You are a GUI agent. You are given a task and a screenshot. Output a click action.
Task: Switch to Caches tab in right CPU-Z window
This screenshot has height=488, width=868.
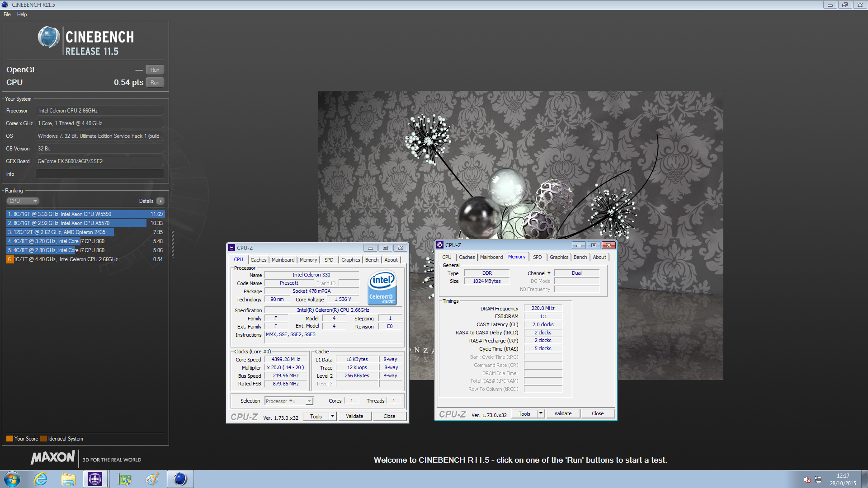467,257
